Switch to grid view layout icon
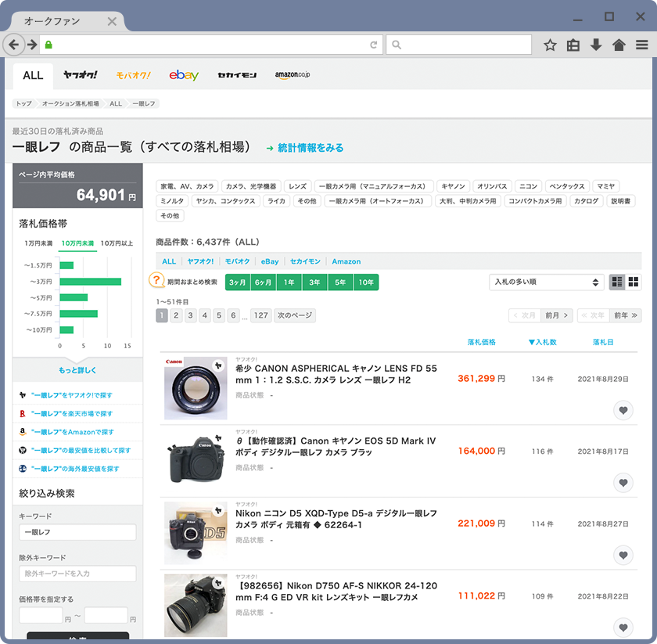 click(x=634, y=282)
